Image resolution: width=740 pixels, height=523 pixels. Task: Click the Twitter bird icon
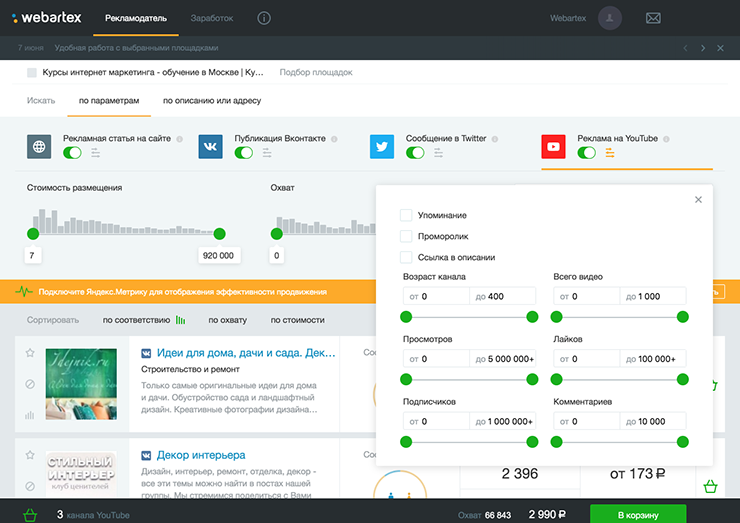[382, 147]
